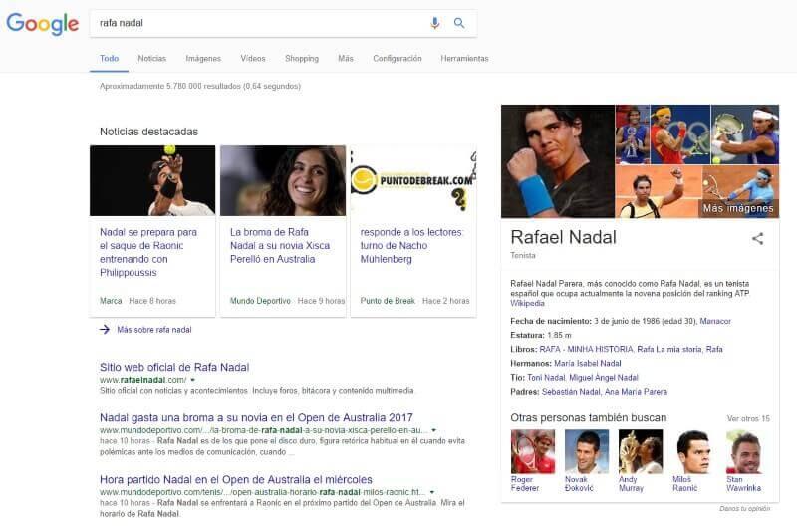Open headline responde a los lectores
Screen dimensions: 797x532
click(411, 246)
